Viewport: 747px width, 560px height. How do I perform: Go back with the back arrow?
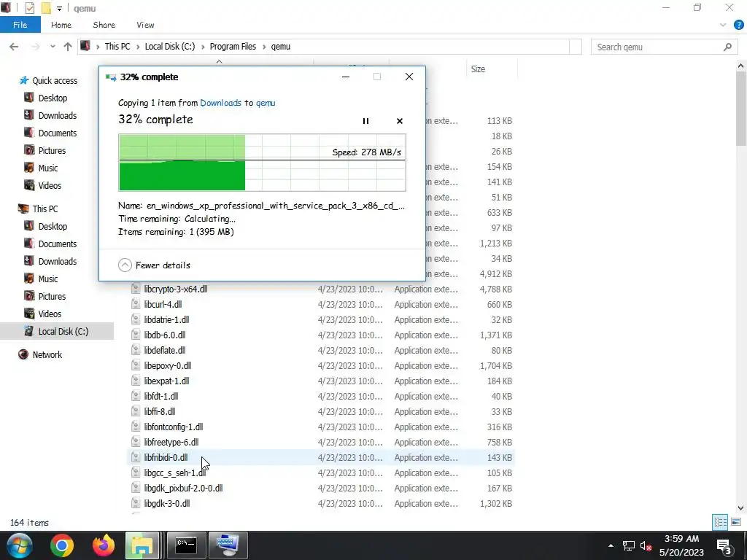click(x=14, y=47)
